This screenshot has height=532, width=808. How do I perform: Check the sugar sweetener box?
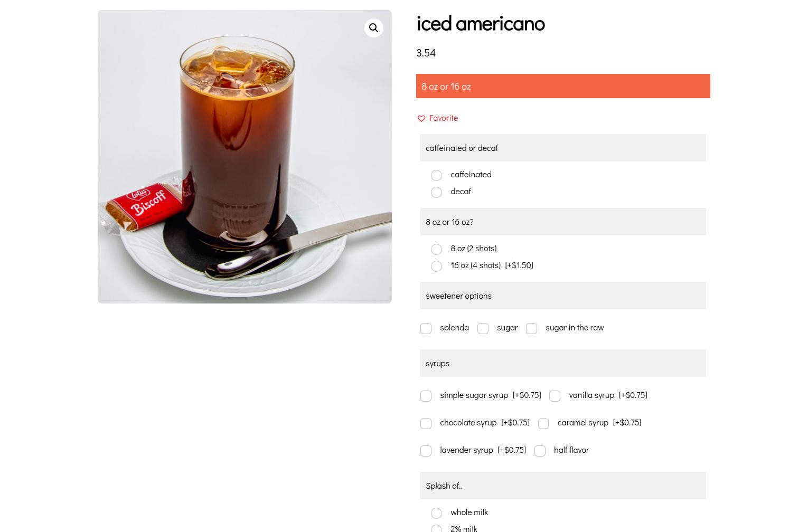pos(483,328)
